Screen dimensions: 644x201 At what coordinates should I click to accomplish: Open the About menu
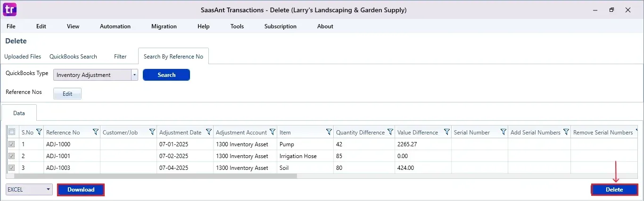pos(325,26)
